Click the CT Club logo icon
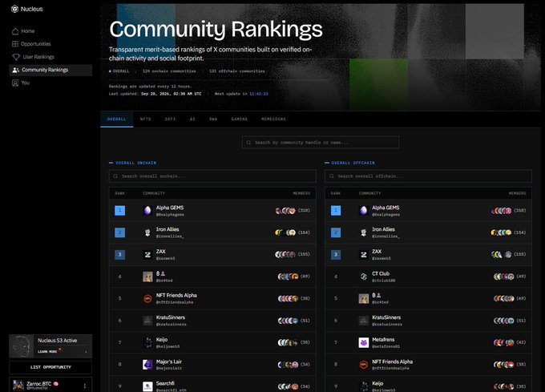The image size is (545, 392). [x=364, y=277]
